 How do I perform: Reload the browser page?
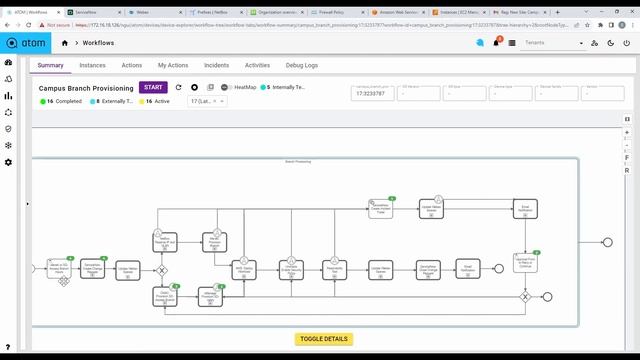pos(29,25)
